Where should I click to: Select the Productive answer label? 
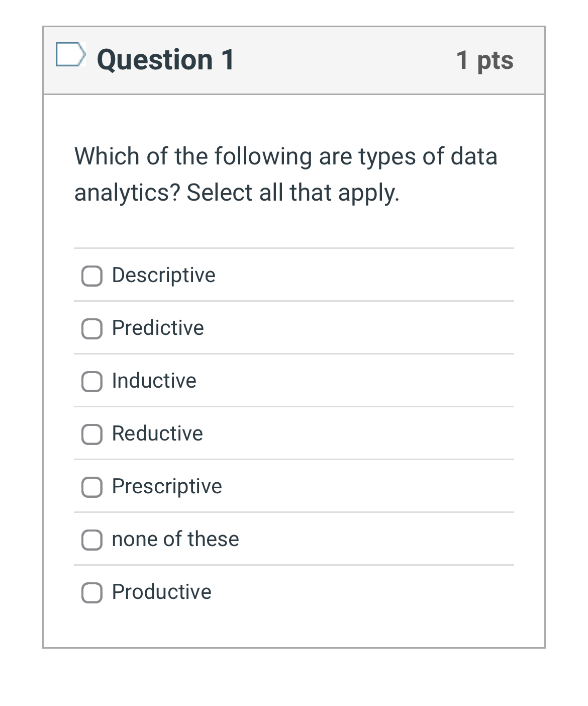tap(161, 592)
